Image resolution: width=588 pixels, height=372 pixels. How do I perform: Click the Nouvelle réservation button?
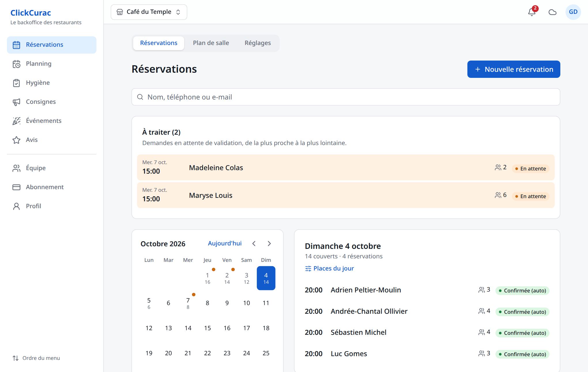(514, 69)
